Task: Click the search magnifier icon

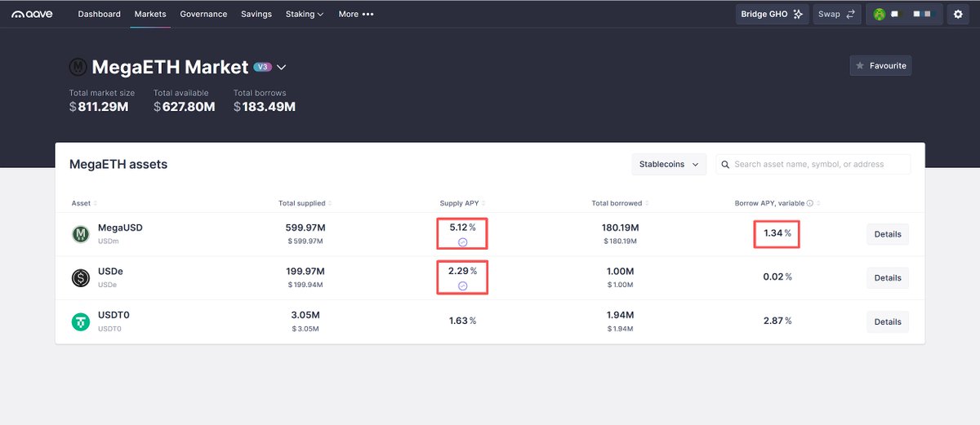Action: tap(725, 164)
